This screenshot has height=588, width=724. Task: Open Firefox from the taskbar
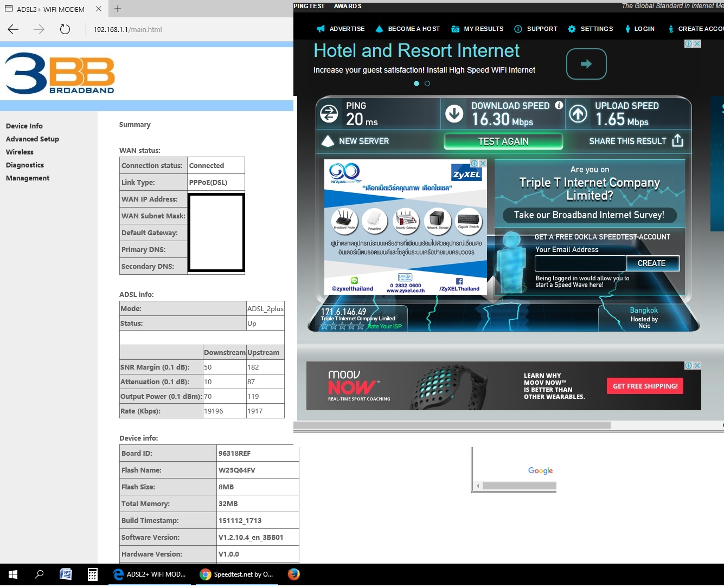pos(294,574)
